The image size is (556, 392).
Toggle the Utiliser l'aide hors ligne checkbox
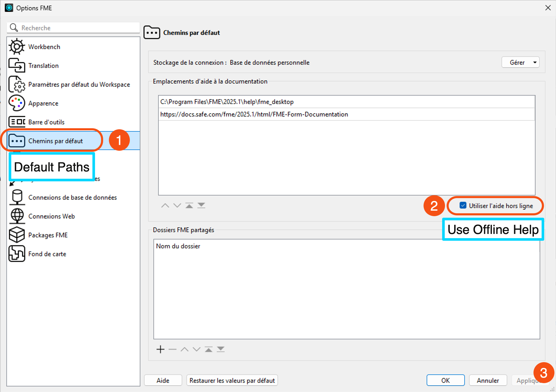(463, 206)
